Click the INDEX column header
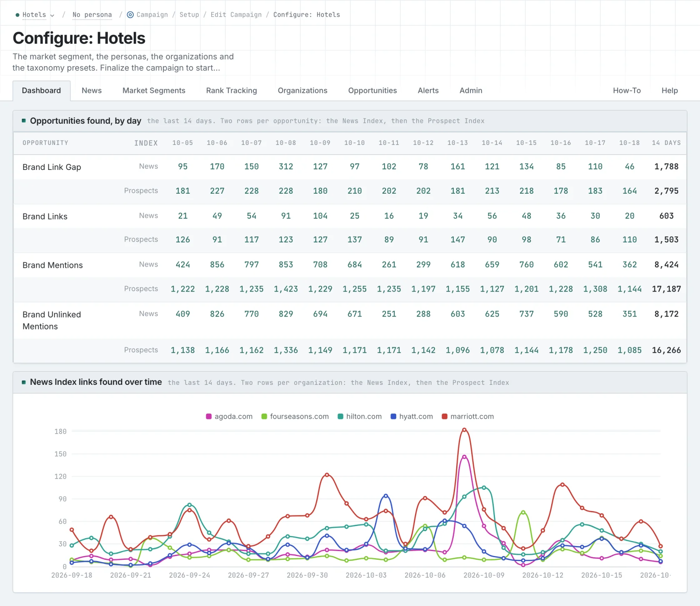Viewport: 700px width, 606px height. point(146,143)
